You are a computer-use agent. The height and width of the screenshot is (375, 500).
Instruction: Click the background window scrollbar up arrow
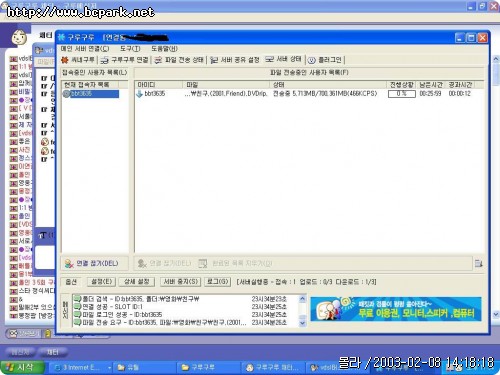496,59
